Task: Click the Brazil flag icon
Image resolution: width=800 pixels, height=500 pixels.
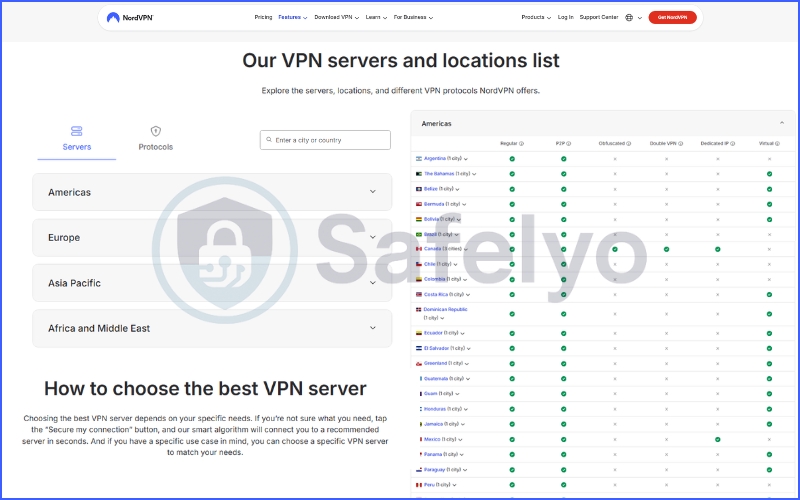Action: [419, 235]
